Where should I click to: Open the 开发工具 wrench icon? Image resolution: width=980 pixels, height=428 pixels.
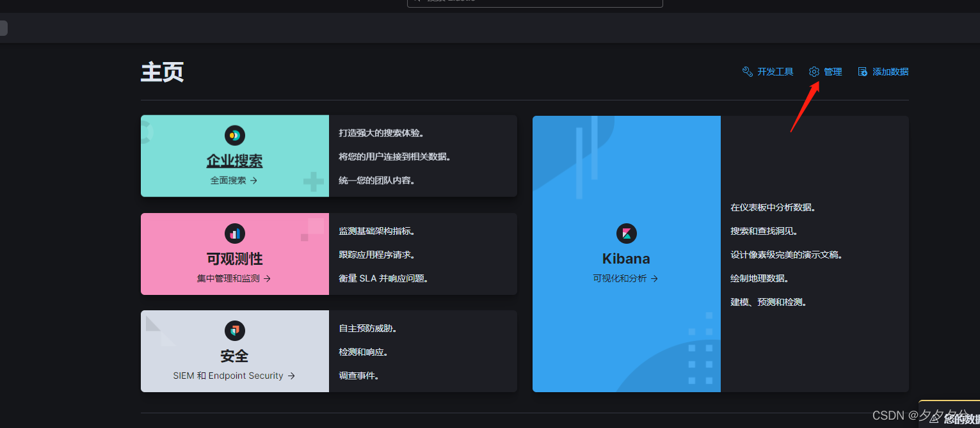pyautogui.click(x=747, y=72)
